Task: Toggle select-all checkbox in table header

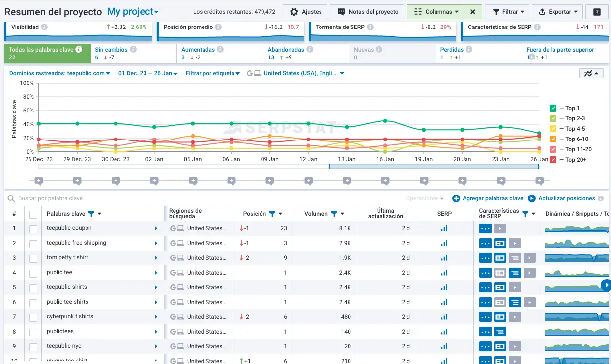Action: tap(33, 214)
